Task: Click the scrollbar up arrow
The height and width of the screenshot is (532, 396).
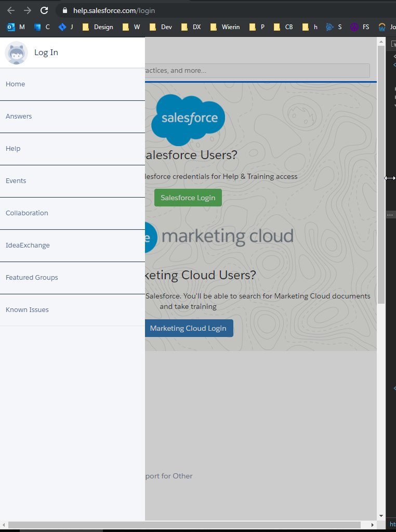Action: click(381, 42)
